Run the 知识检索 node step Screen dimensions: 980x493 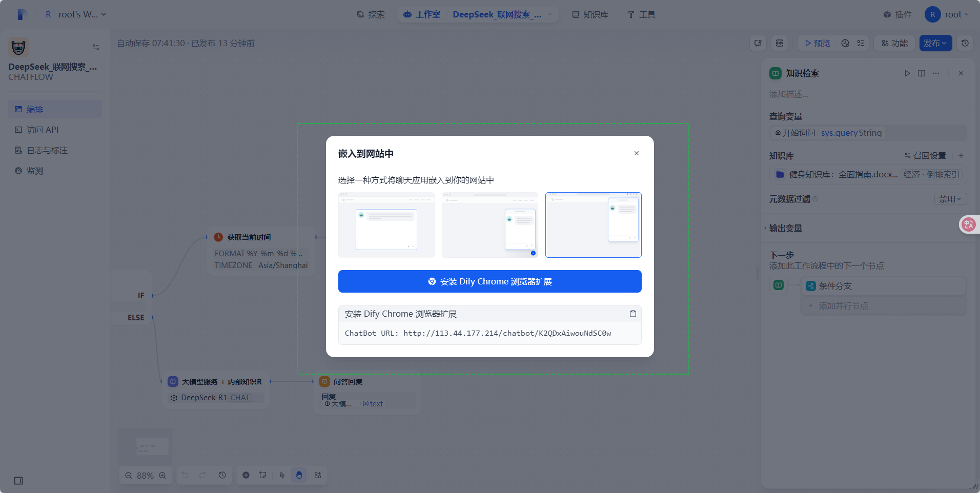[907, 73]
